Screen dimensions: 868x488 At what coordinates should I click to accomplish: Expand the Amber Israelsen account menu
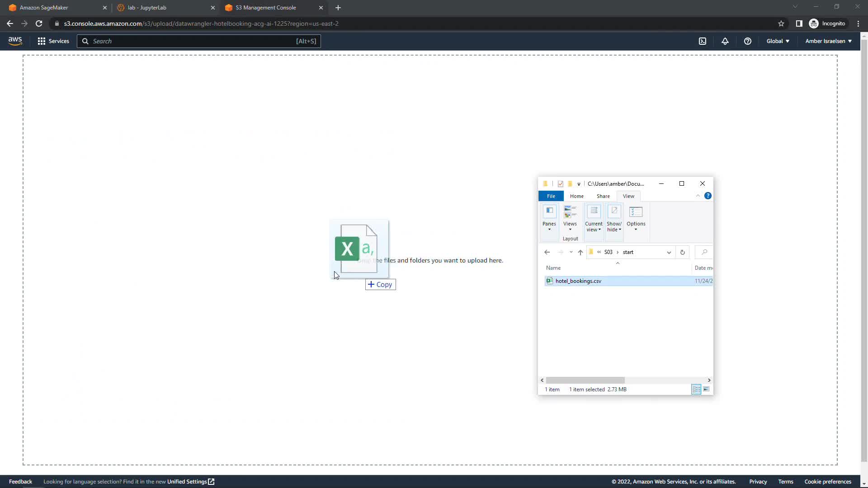[828, 41]
